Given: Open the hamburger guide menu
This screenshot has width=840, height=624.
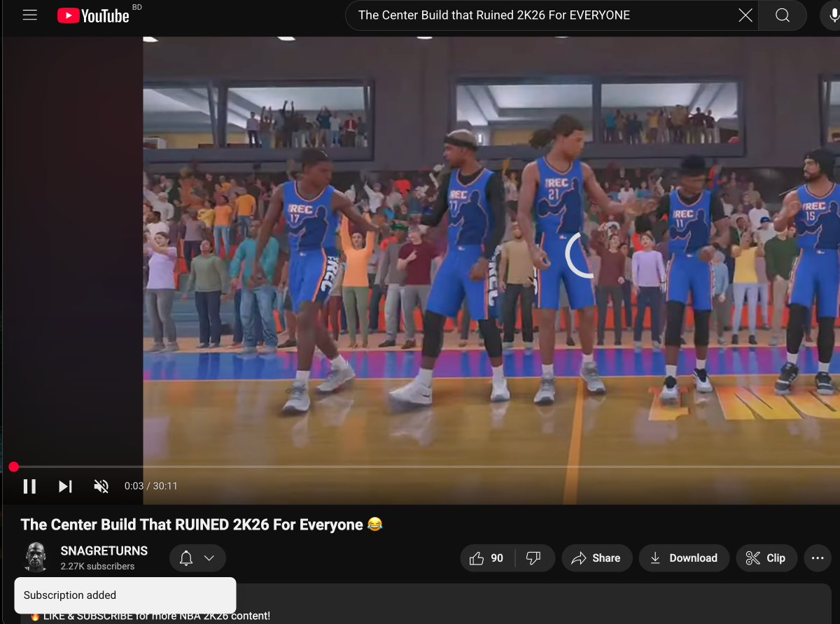Looking at the screenshot, I should pyautogui.click(x=29, y=15).
